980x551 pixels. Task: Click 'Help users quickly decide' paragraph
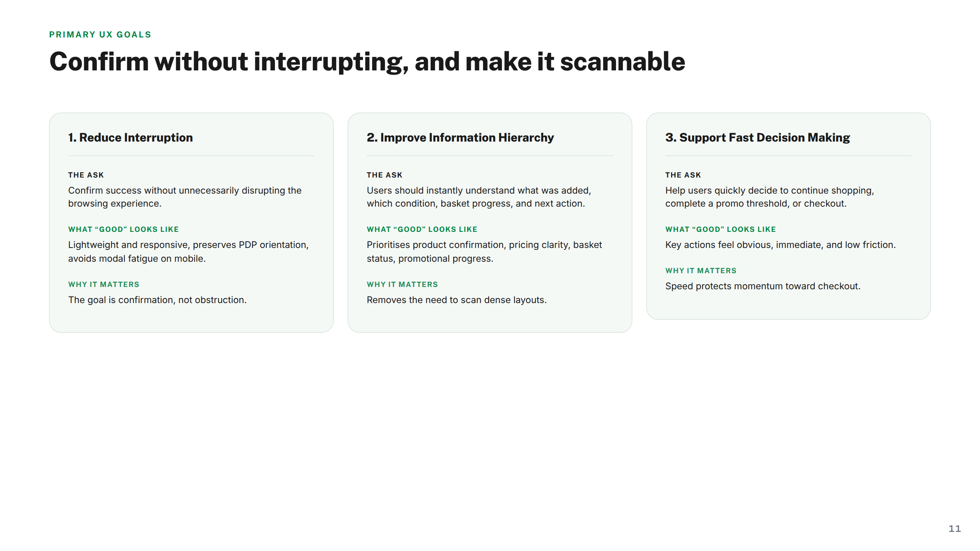(769, 197)
